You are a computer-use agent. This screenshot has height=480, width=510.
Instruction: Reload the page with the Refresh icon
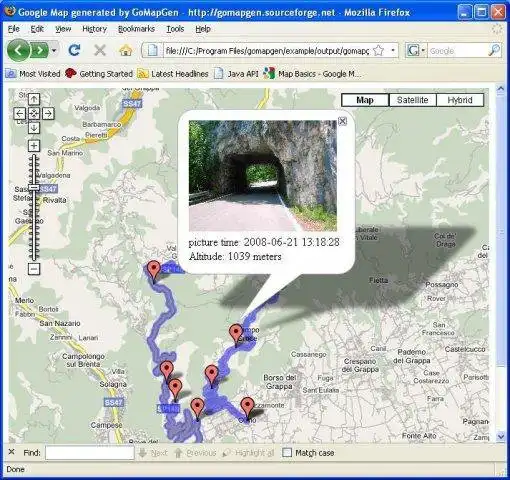click(74, 50)
